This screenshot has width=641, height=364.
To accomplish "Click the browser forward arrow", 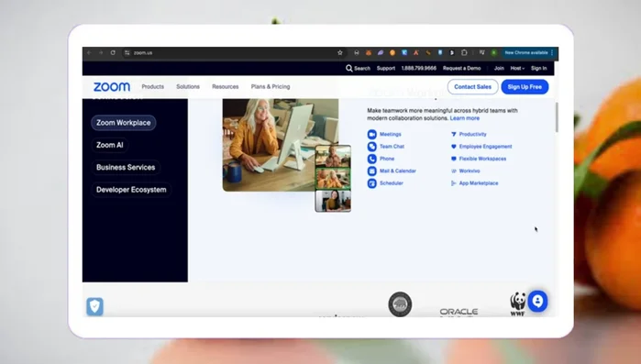I will (101, 52).
